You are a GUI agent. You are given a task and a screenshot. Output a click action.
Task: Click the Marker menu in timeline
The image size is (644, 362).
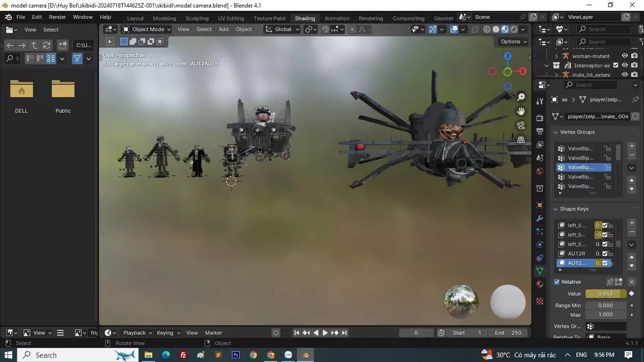(x=214, y=333)
